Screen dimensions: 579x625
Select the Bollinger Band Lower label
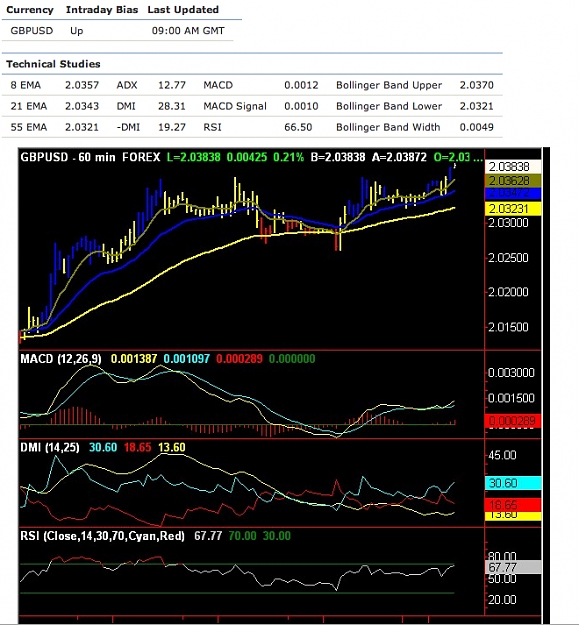pyautogui.click(x=389, y=106)
